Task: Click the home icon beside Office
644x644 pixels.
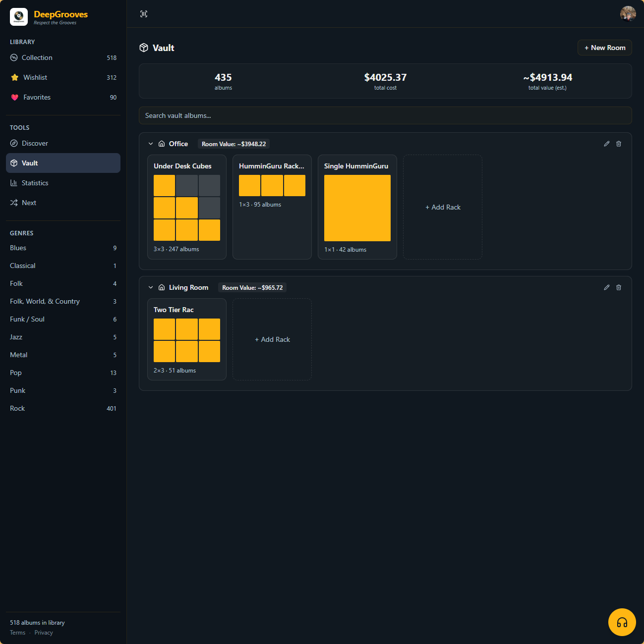Action: (162, 144)
